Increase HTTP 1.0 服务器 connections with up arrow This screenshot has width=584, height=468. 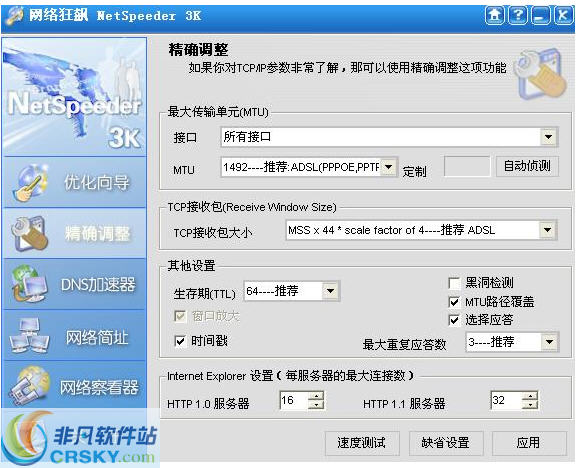[316, 396]
